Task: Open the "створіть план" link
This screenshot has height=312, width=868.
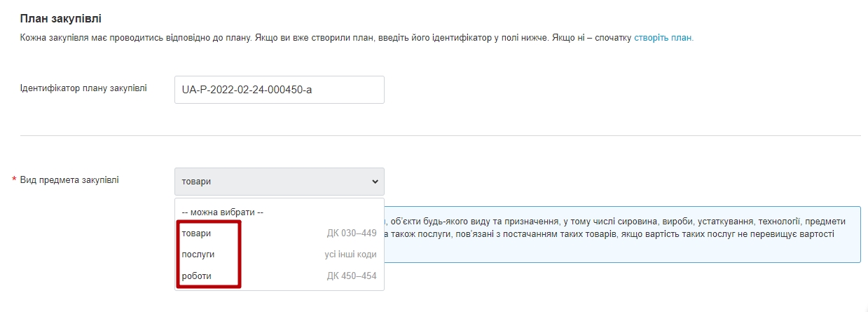Action: point(663,38)
